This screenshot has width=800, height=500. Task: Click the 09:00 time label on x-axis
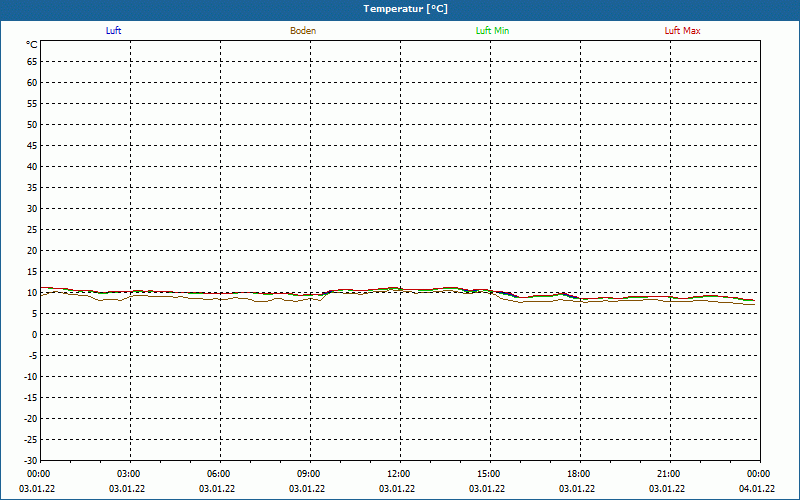(309, 474)
